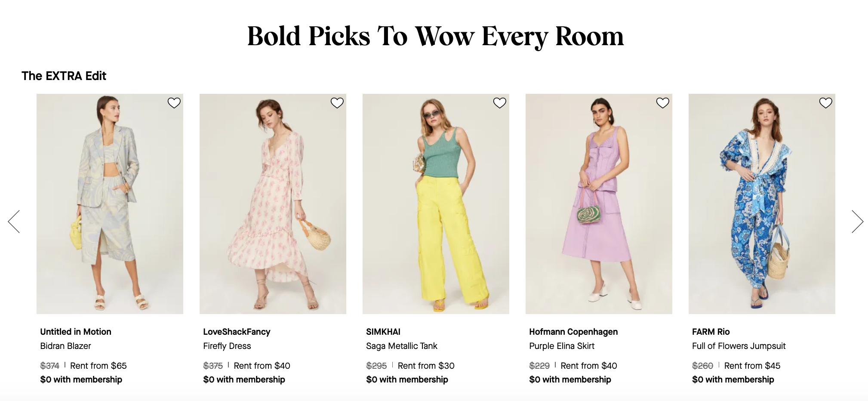Open The EXTRA Edit collection heading
Image resolution: width=868 pixels, height=401 pixels.
pos(64,76)
